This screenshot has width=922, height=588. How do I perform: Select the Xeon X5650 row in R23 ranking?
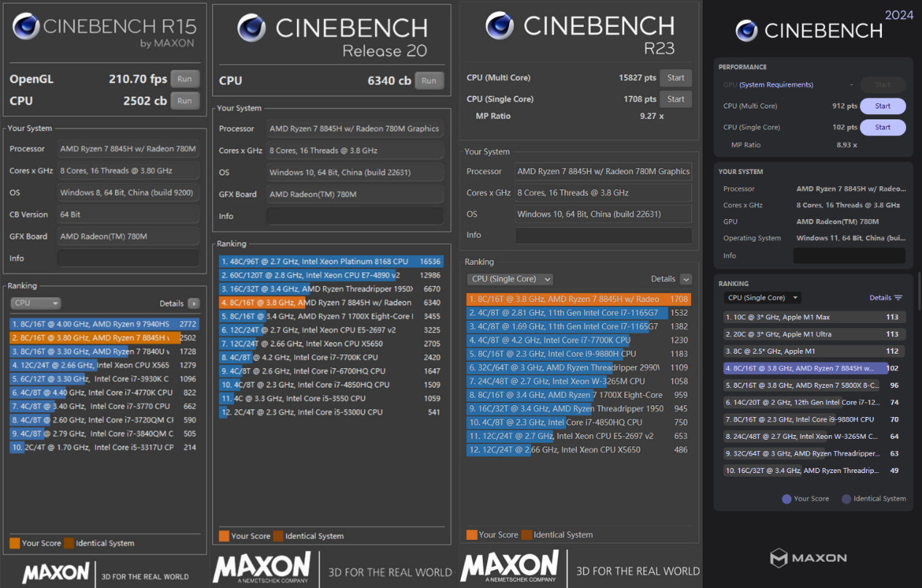tap(579, 450)
